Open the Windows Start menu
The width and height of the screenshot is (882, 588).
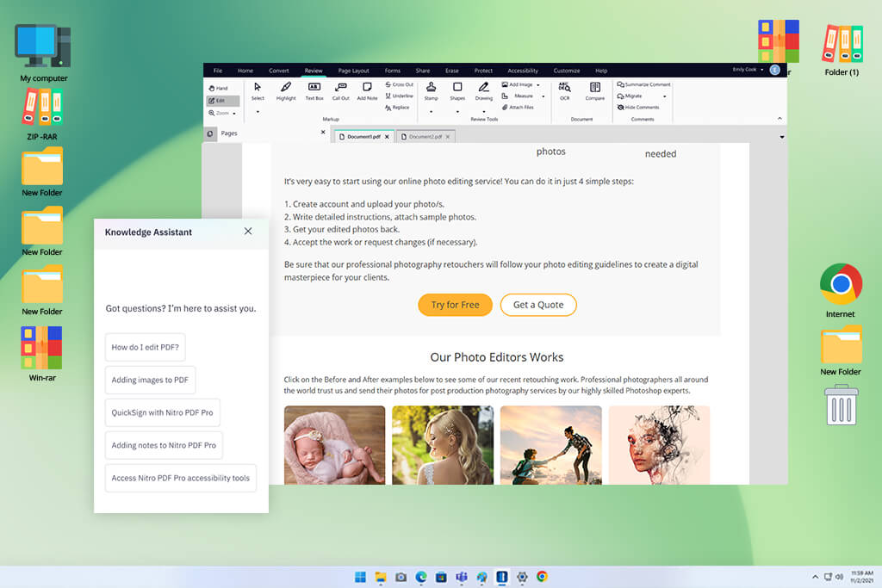pyautogui.click(x=360, y=577)
